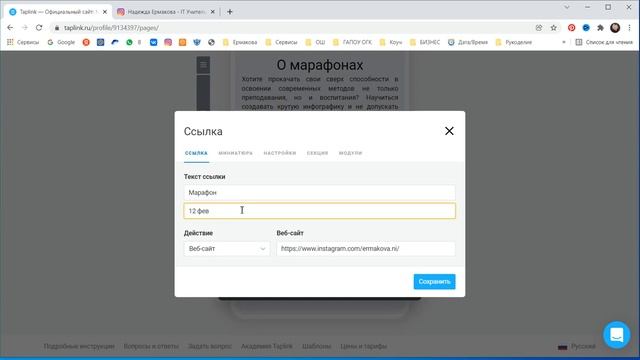Open the Шаблоны footer link
The image size is (640, 360).
pos(316,346)
